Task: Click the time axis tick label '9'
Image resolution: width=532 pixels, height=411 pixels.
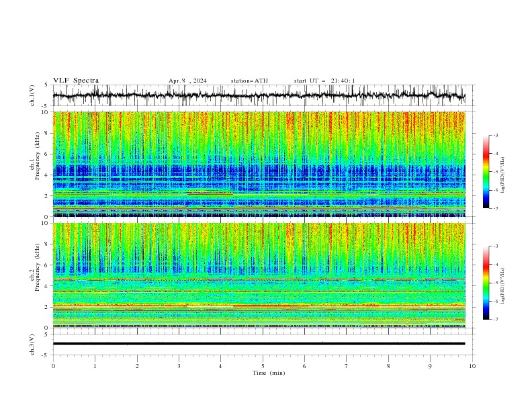Action: coord(430,366)
